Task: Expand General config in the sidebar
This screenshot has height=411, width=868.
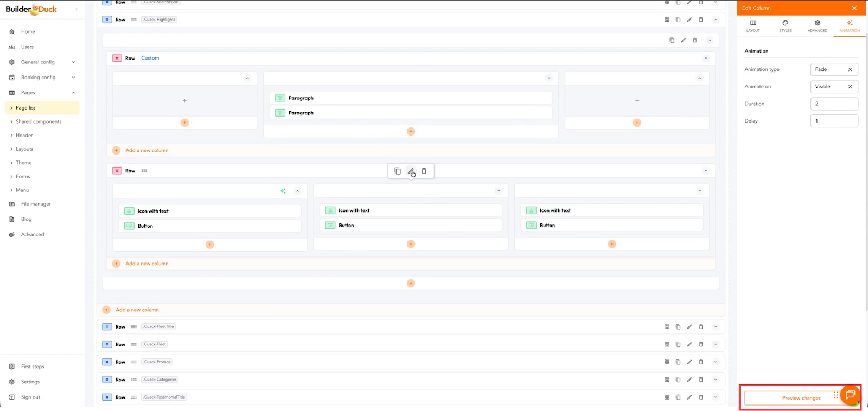Action: click(73, 62)
